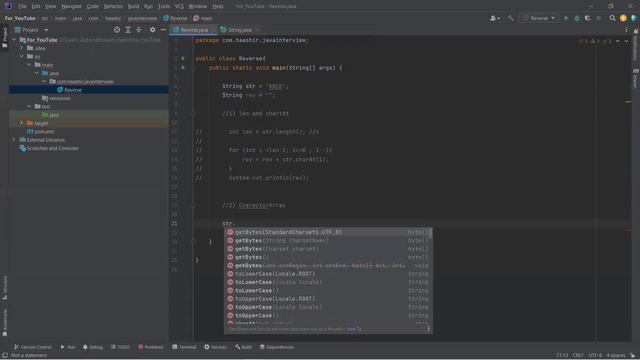
Task: Expand External Libraries node
Action: coord(14,140)
